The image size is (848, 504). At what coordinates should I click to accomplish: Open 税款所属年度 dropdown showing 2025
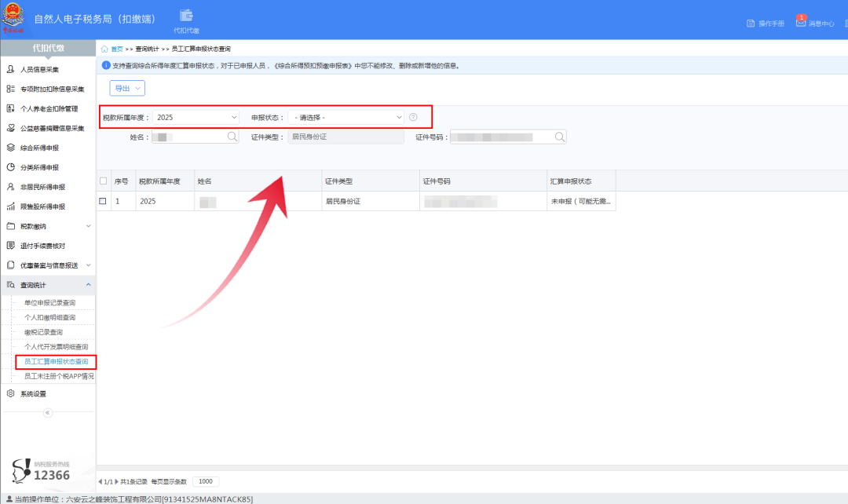coord(196,117)
